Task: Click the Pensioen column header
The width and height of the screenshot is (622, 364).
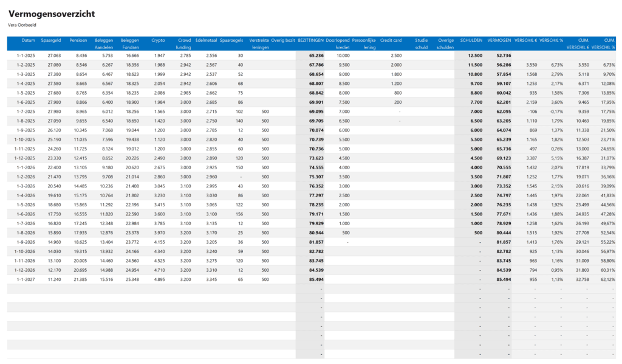Action: 78,40
